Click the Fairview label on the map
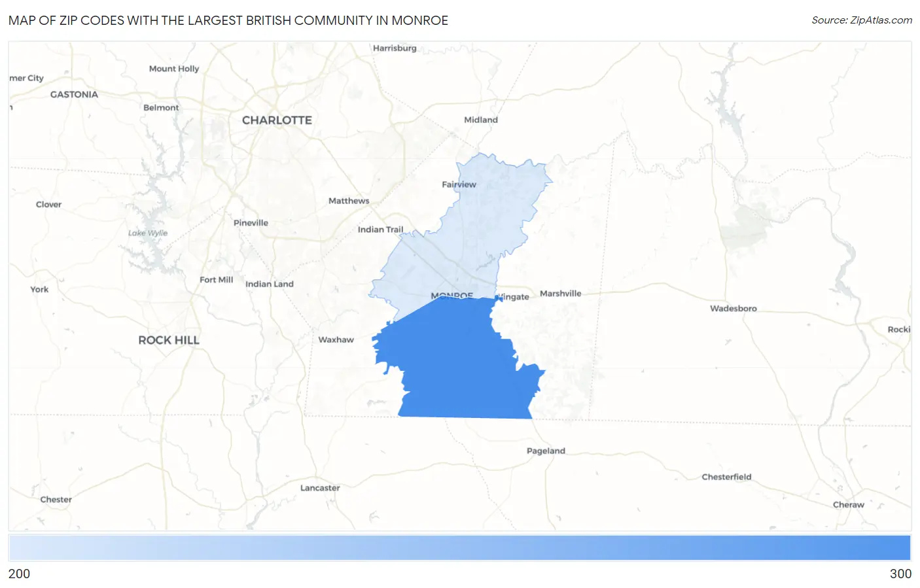 click(459, 184)
